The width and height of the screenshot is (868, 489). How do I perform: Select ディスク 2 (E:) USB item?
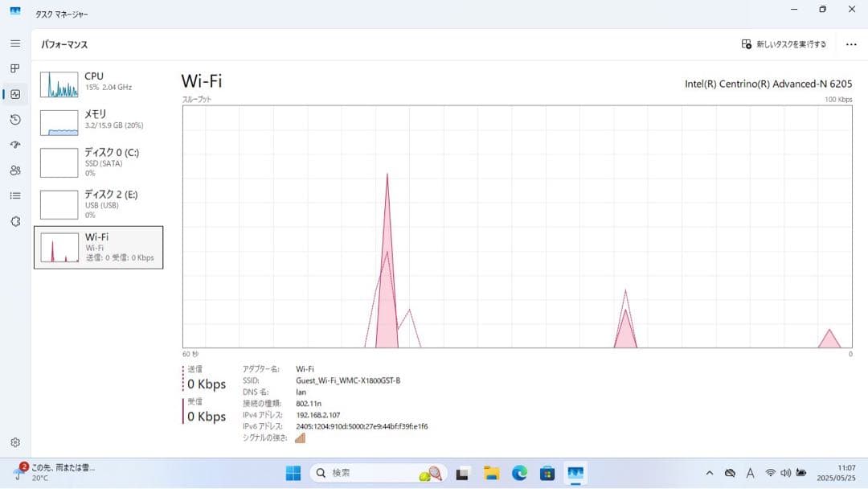(x=98, y=204)
